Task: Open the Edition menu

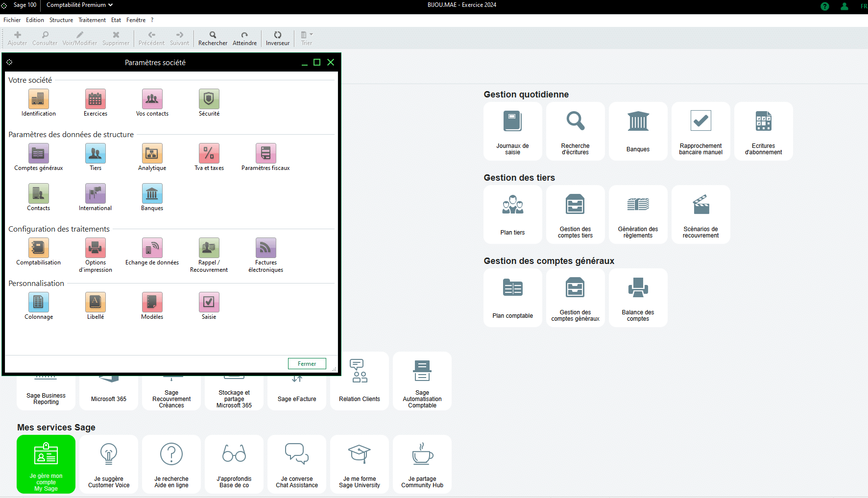Action: coord(35,20)
